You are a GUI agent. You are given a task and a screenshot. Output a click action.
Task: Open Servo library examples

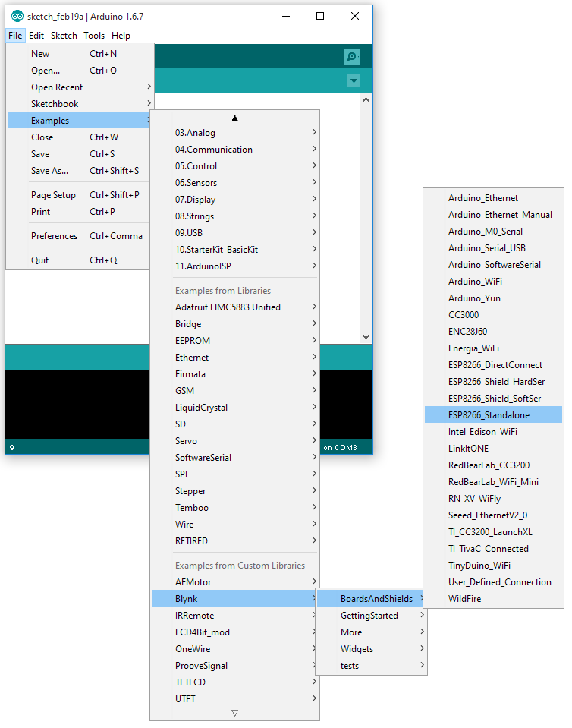[234, 441]
